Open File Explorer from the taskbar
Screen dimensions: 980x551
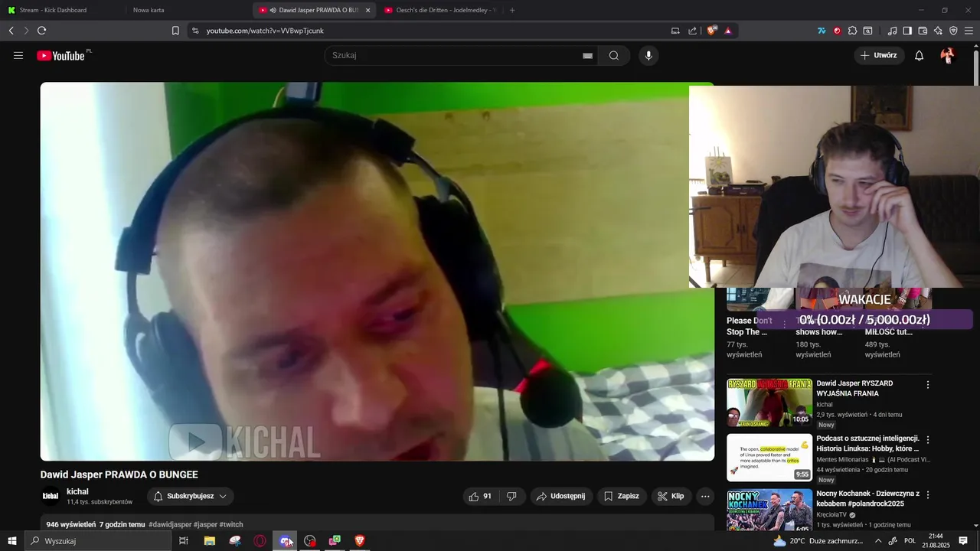coord(209,541)
